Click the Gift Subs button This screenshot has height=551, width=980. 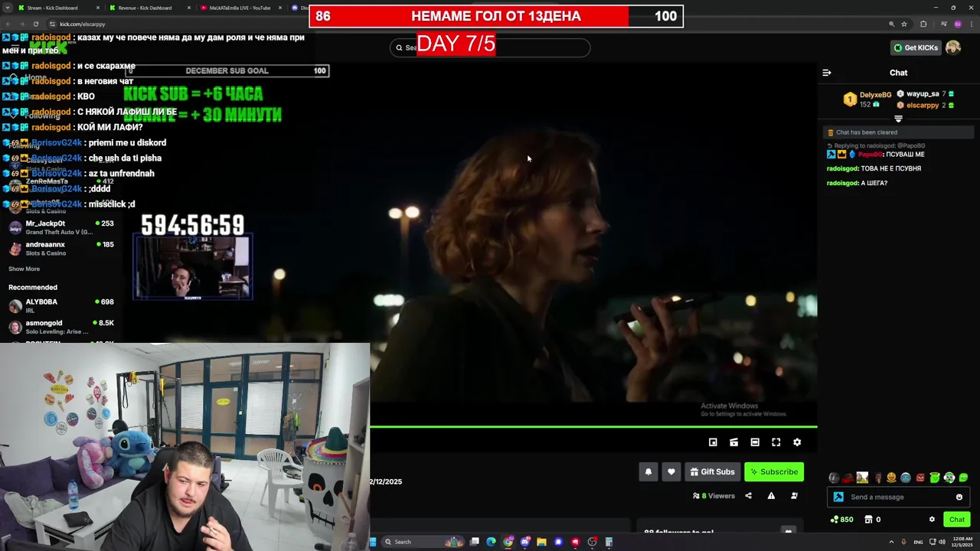coord(712,472)
